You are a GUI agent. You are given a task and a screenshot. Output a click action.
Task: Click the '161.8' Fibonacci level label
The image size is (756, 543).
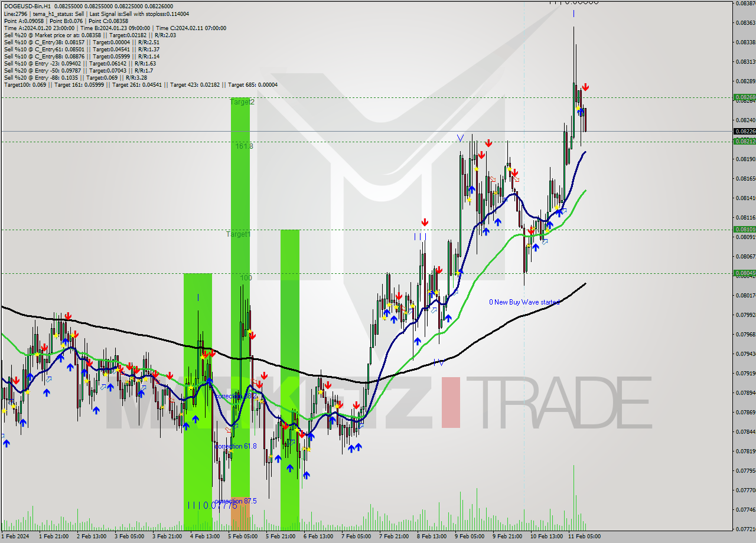tap(245, 146)
